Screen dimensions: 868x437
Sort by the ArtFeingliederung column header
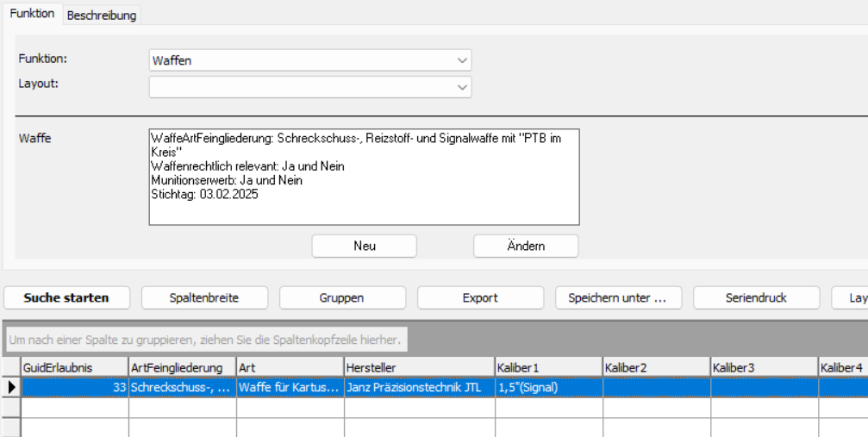182,368
